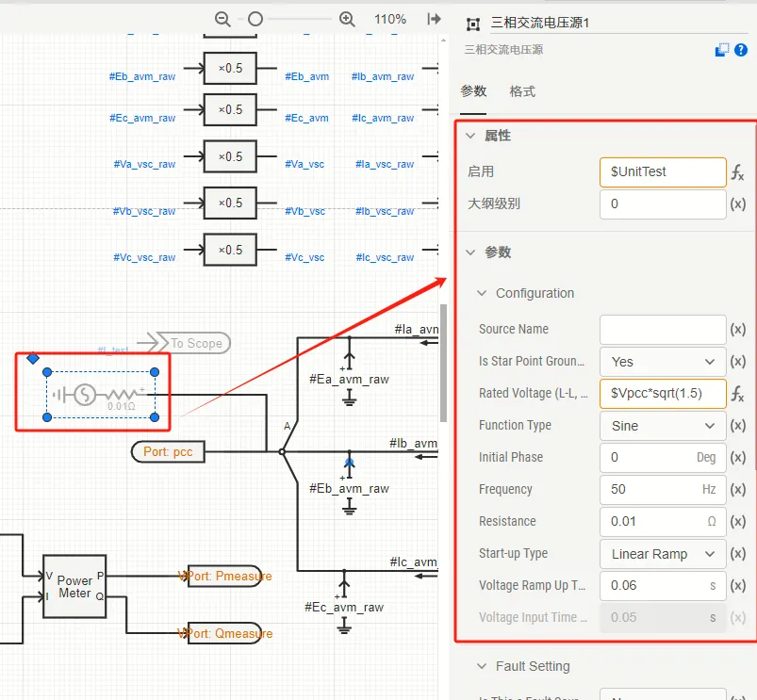Click the ×0.5 gain block for #Va_vsc_raw

pos(230,156)
